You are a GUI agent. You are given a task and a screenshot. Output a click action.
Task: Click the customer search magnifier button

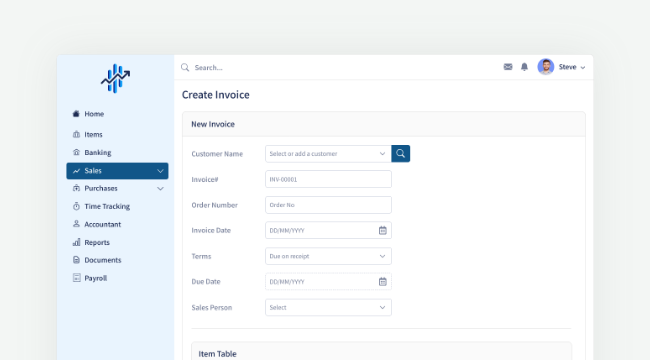tap(400, 153)
